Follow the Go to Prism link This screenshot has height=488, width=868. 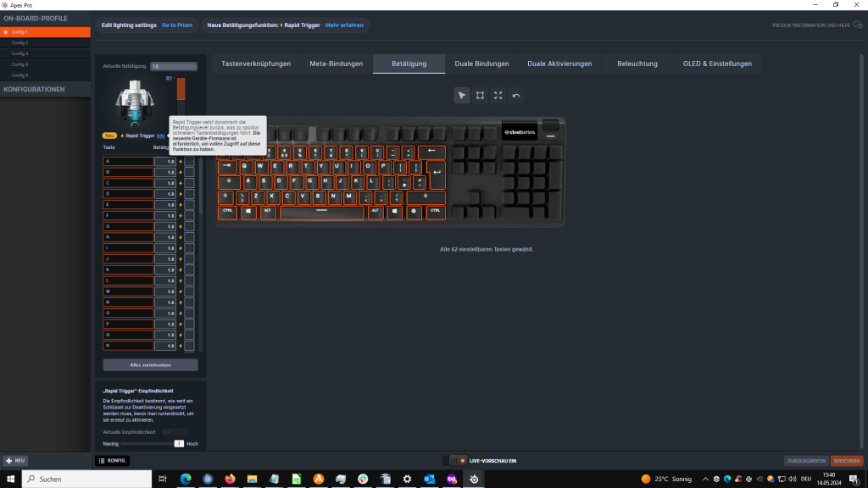tap(177, 25)
